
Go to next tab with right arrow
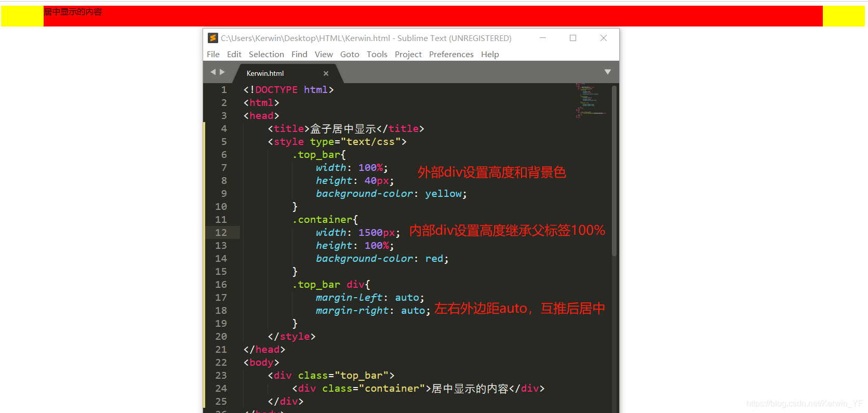pyautogui.click(x=222, y=72)
